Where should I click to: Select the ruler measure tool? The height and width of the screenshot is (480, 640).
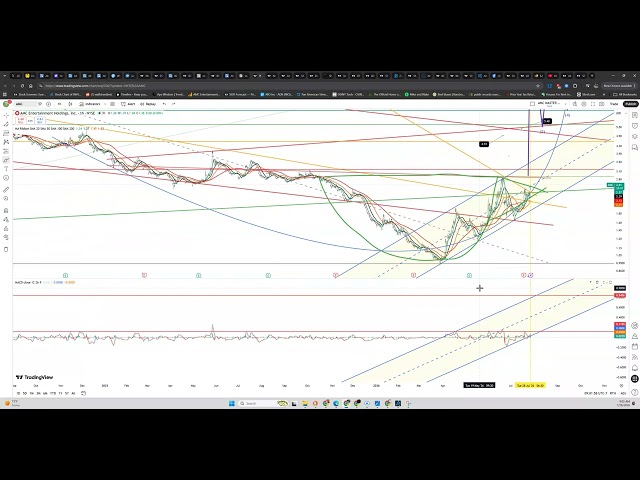tap(6, 190)
